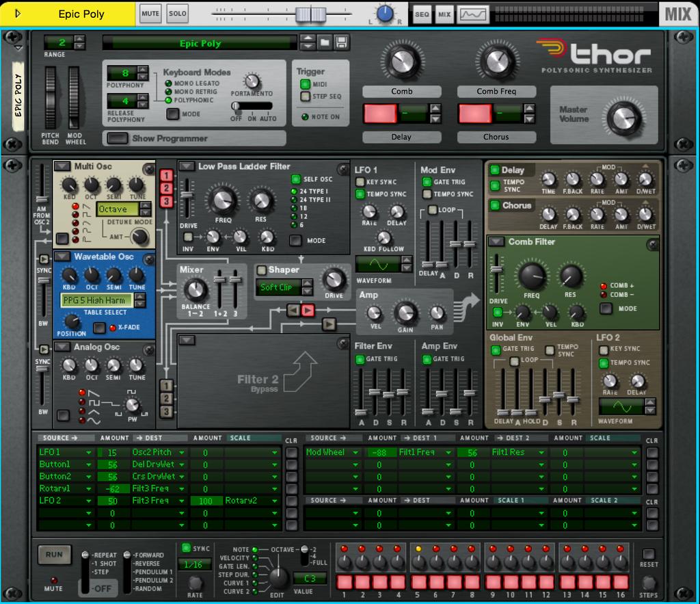Screen dimensions: 700x604
Task: Toggle the red oscillator 1 routing button for Filter 1
Action: [166, 176]
